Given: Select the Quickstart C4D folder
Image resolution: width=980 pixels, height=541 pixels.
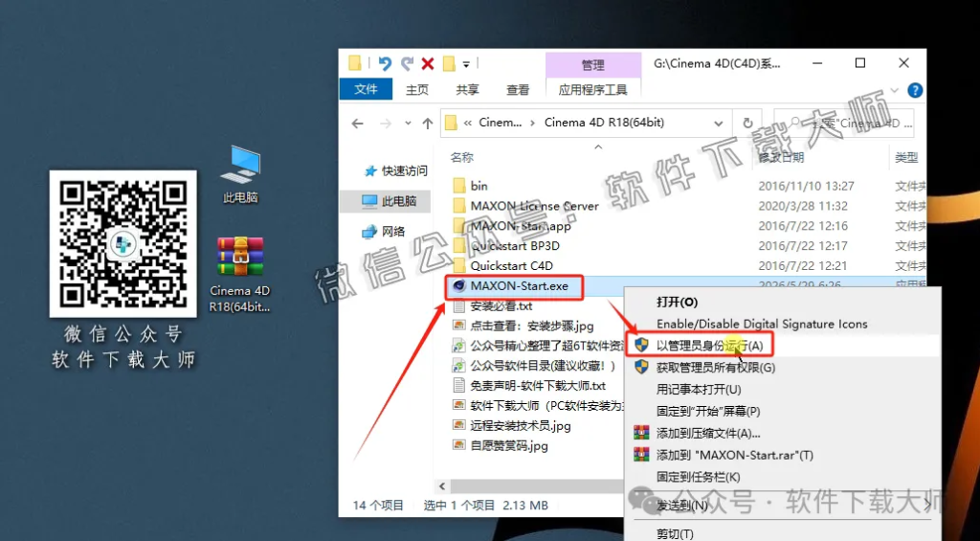Looking at the screenshot, I should [x=502, y=266].
